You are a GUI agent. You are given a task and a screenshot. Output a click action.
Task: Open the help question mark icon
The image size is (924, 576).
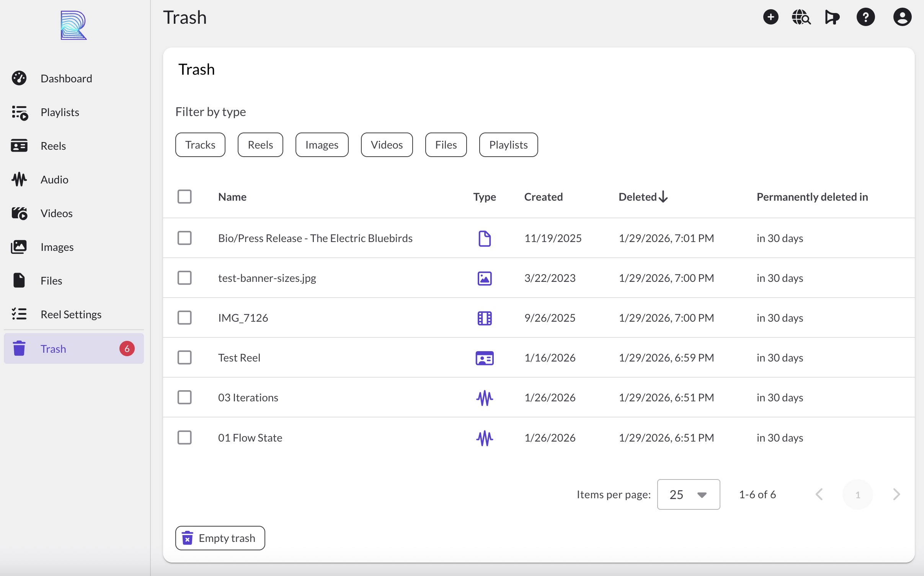865,17
